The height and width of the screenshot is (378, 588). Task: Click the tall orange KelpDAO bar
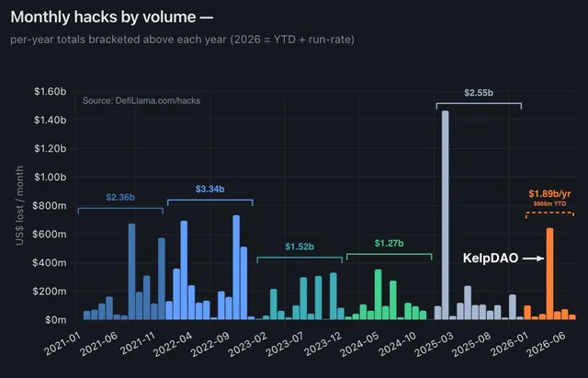pyautogui.click(x=549, y=274)
